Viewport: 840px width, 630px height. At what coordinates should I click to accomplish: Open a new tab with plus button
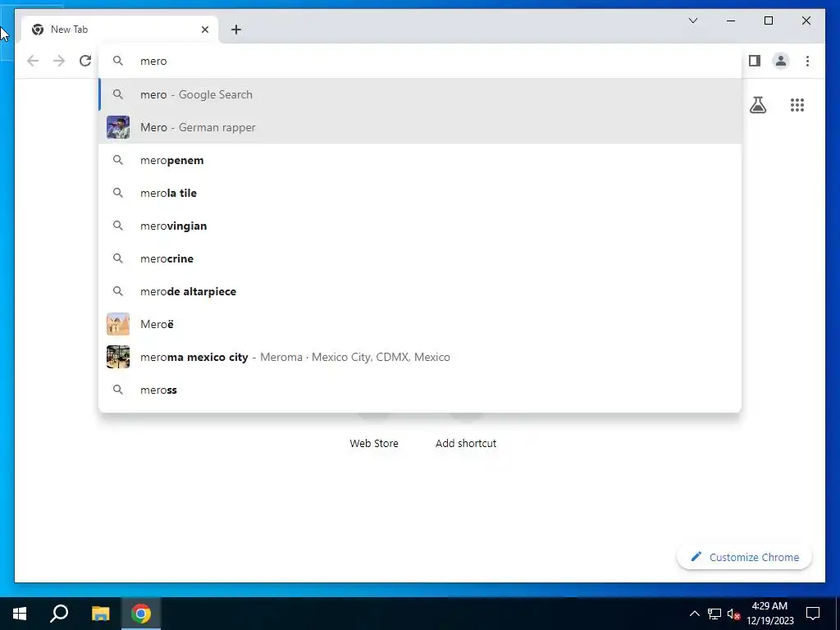coord(236,30)
